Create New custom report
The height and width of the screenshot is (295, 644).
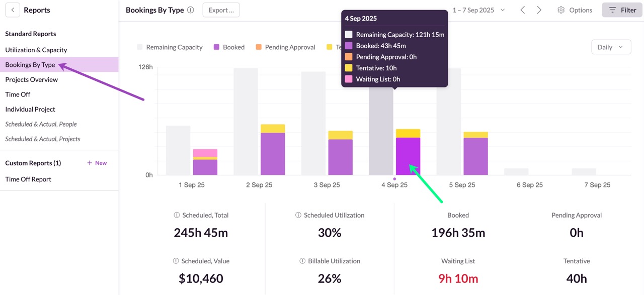[x=97, y=163]
